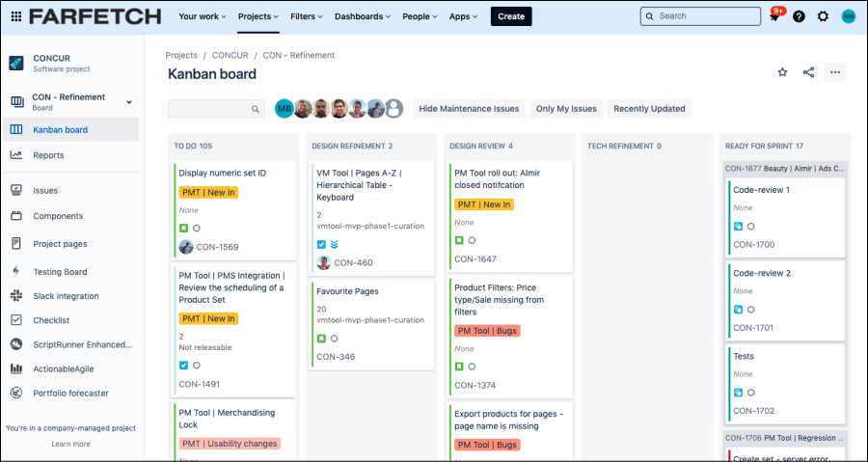Toggle the Hide Maintenance Issues filter
Viewport: 868px width, 462px height.
coord(469,109)
